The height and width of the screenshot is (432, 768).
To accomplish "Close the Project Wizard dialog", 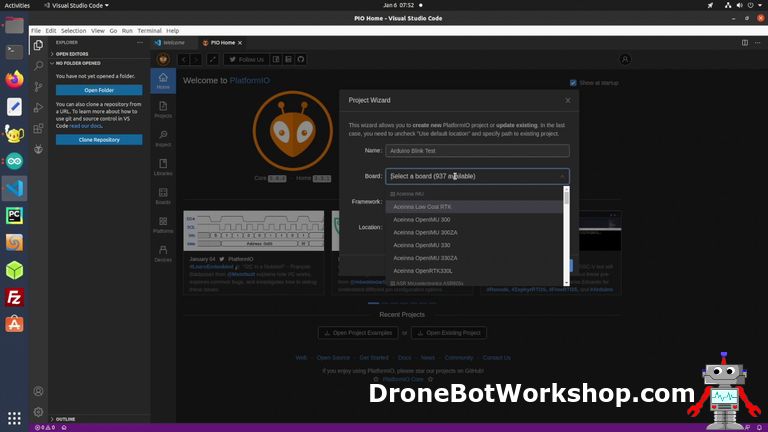I will (568, 100).
